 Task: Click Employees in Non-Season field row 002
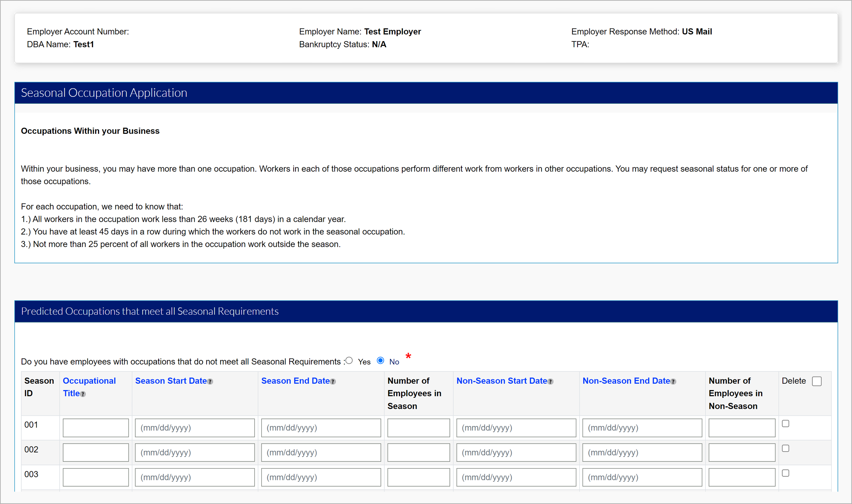742,453
